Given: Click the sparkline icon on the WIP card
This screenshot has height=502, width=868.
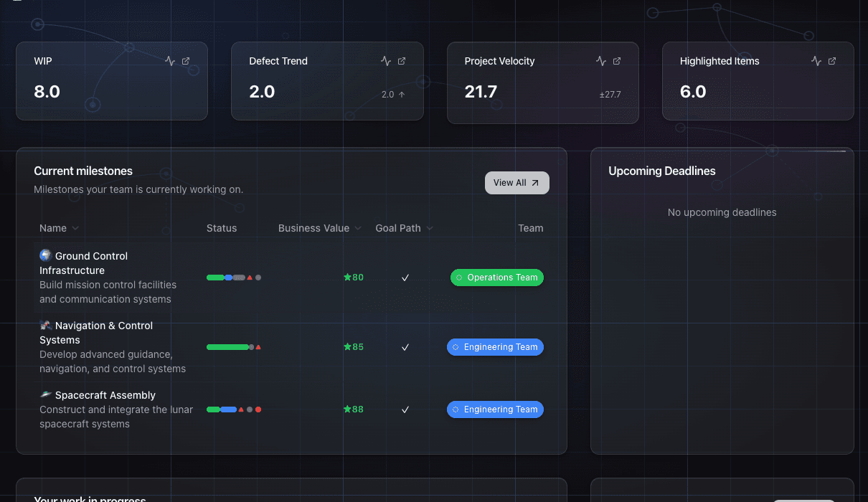Looking at the screenshot, I should [x=171, y=61].
